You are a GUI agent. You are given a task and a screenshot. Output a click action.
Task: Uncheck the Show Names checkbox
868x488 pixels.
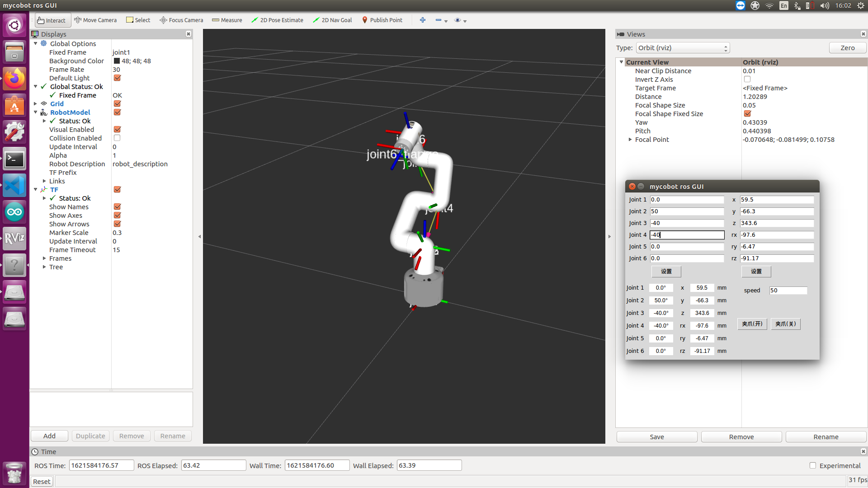point(117,206)
